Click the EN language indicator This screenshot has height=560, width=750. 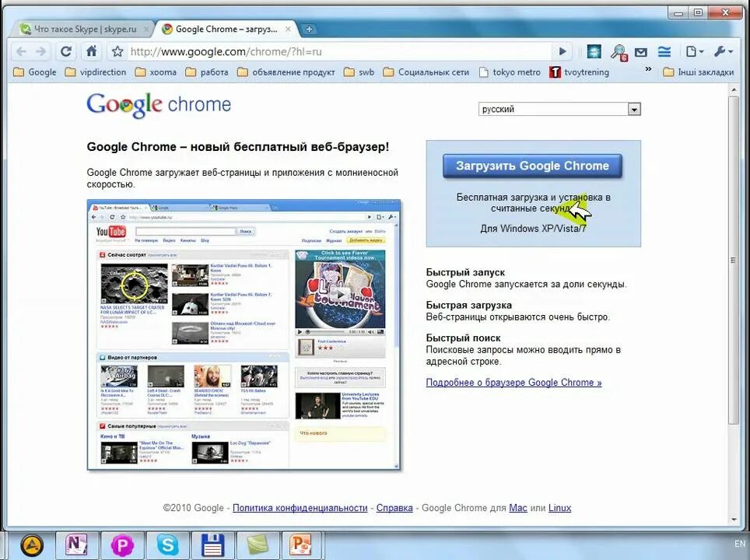(739, 544)
